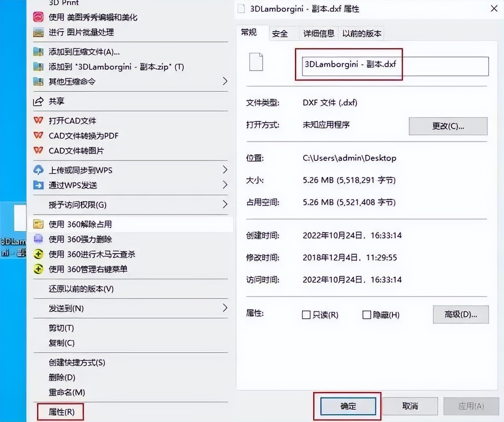Expand the 其他压缩命令 submenu arrow

click(x=225, y=81)
